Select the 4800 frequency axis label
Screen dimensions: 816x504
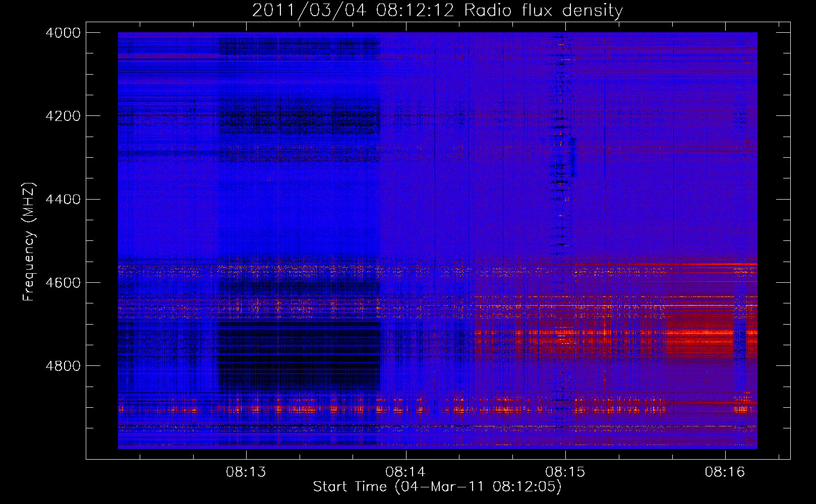pyautogui.click(x=63, y=366)
